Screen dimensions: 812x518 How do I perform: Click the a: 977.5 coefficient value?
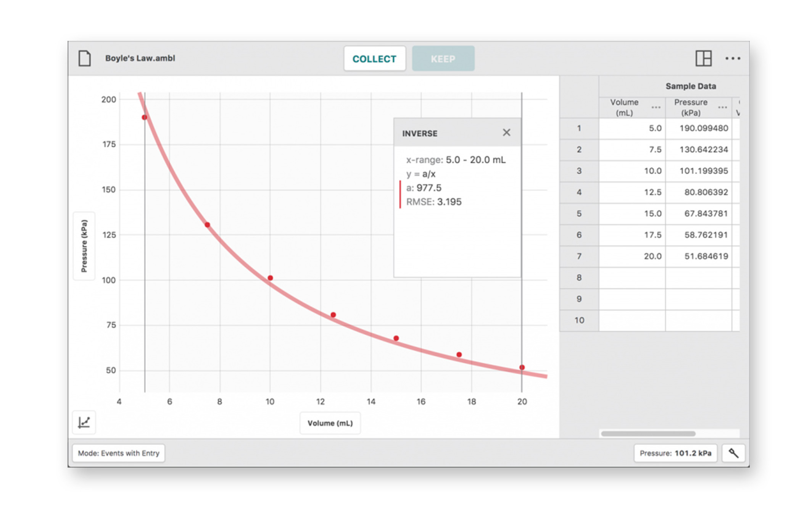tap(424, 188)
